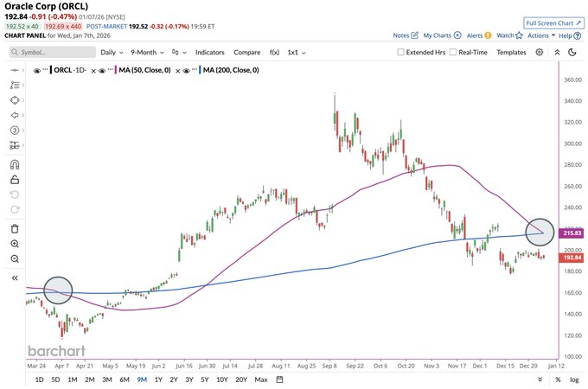Open Indicators menu
Viewport: 588px width, 389px height.
209,53
